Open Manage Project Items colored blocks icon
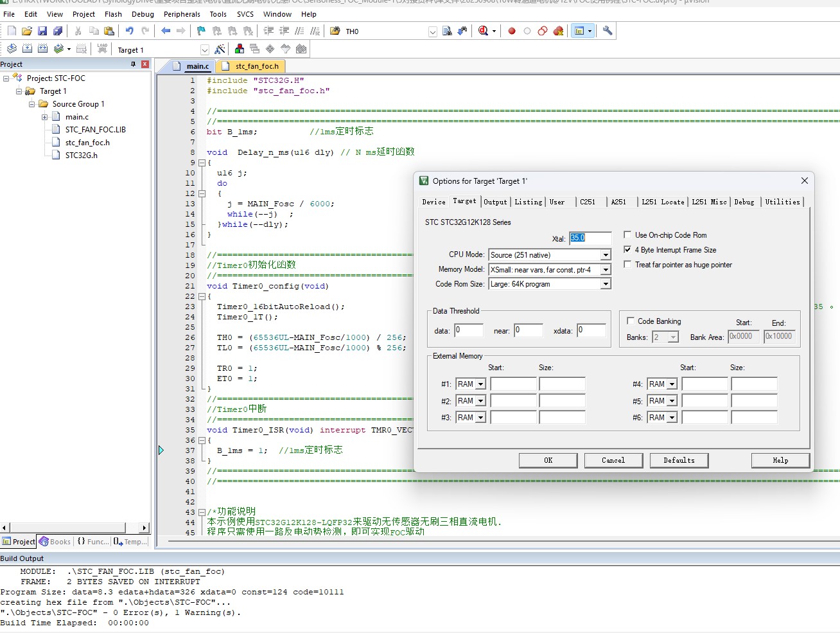 240,49
